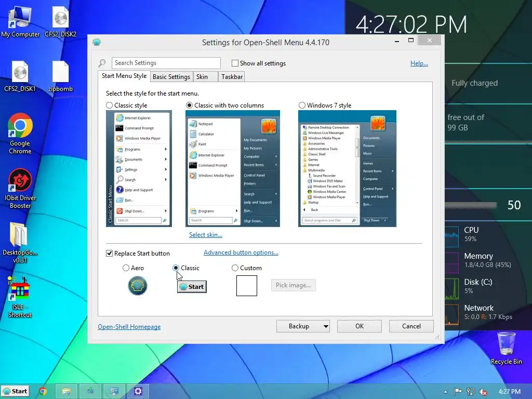Click the monitor app icon in taskbar
Viewport: 532px width, 399px height.
coord(114,391)
